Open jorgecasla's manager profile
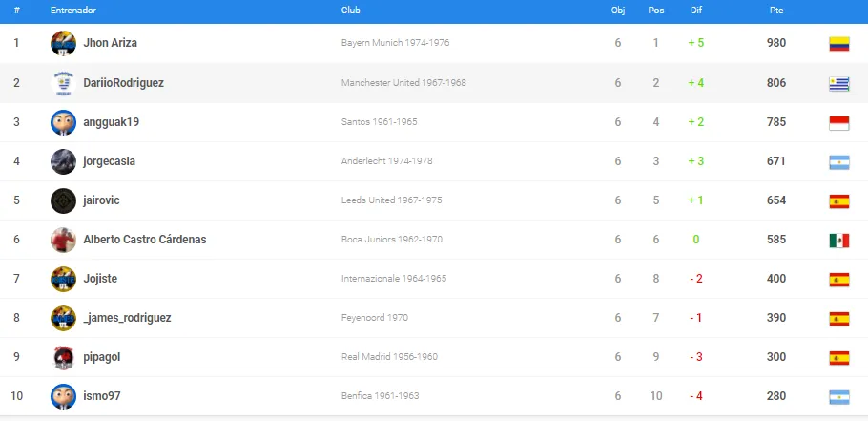 109,161
